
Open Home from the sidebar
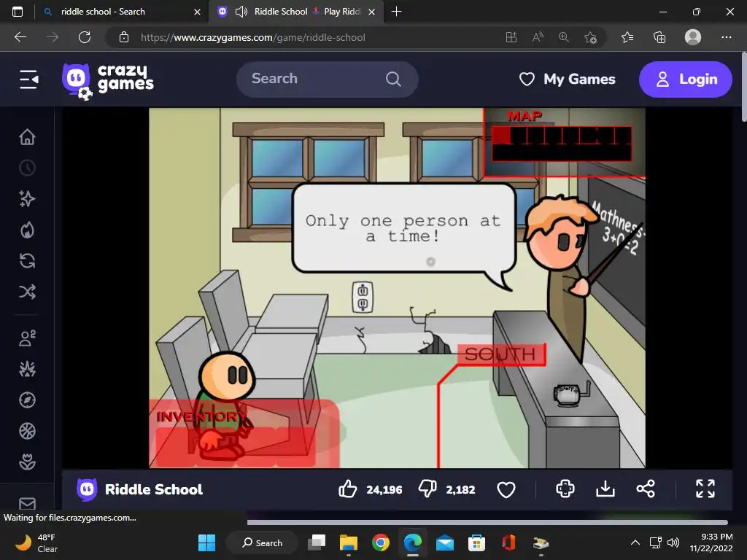(x=27, y=136)
